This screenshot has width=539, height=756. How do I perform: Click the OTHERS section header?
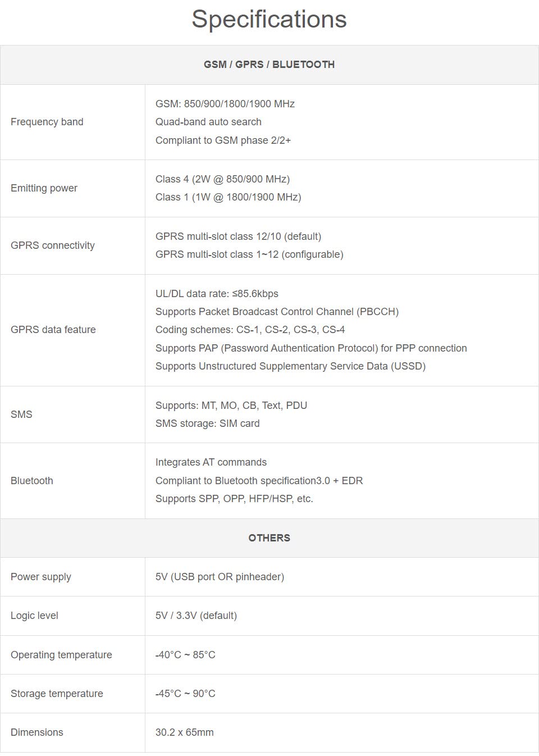pyautogui.click(x=269, y=538)
